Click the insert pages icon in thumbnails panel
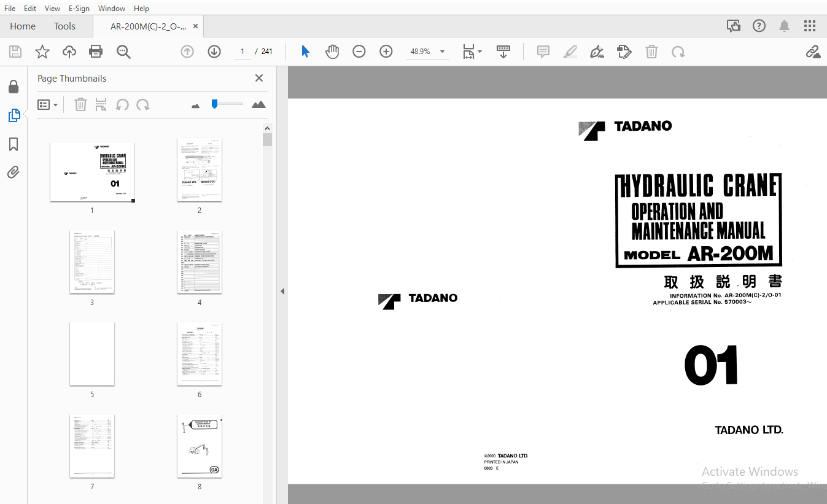 pyautogui.click(x=101, y=104)
